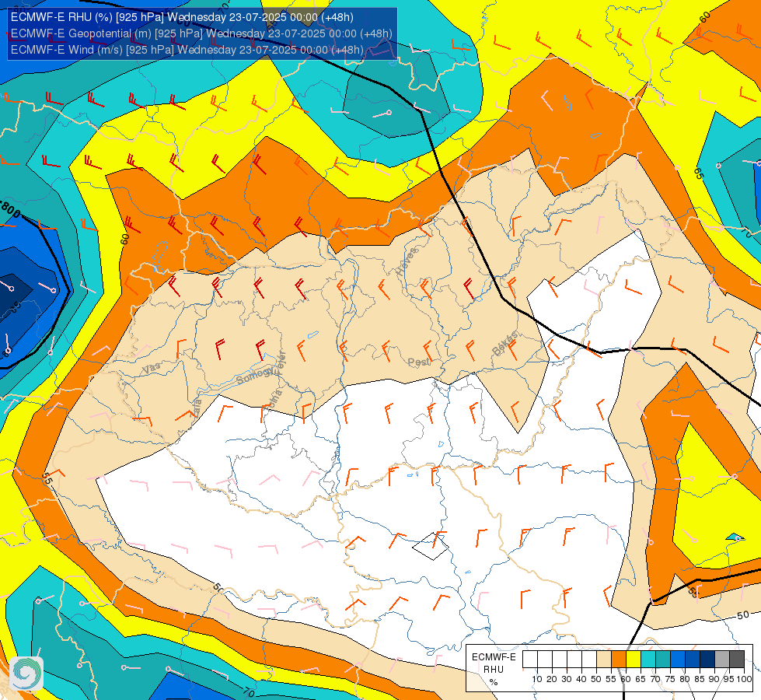Choose the medium blue 80–85% legend swatch
The width and height of the screenshot is (761, 700).
pos(693,660)
